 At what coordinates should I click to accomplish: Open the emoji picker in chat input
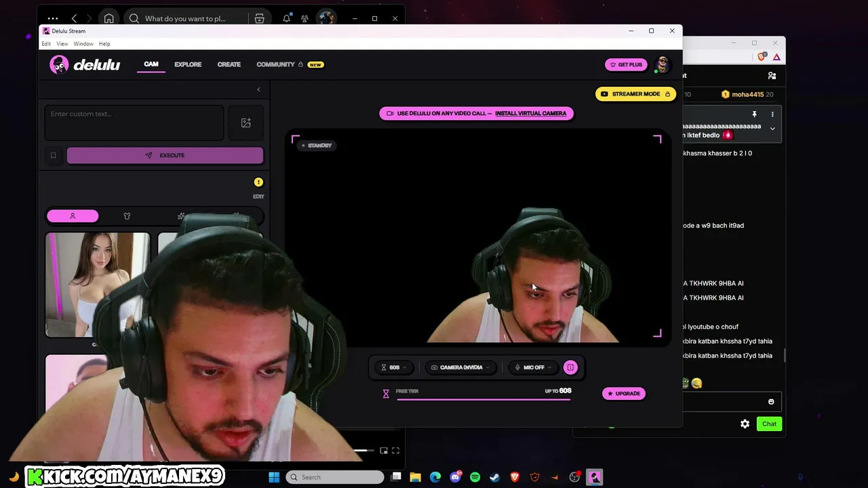coord(771,402)
